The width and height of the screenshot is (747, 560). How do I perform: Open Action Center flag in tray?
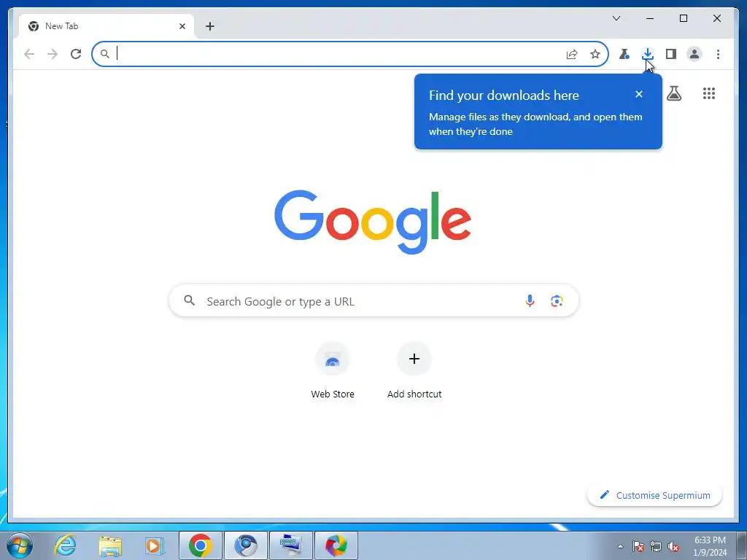coord(638,546)
